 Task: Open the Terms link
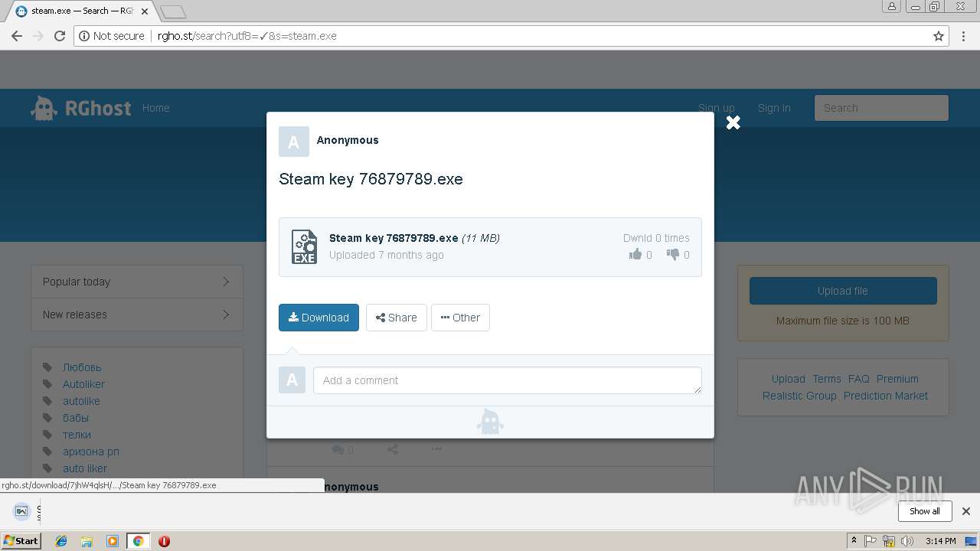(x=827, y=379)
